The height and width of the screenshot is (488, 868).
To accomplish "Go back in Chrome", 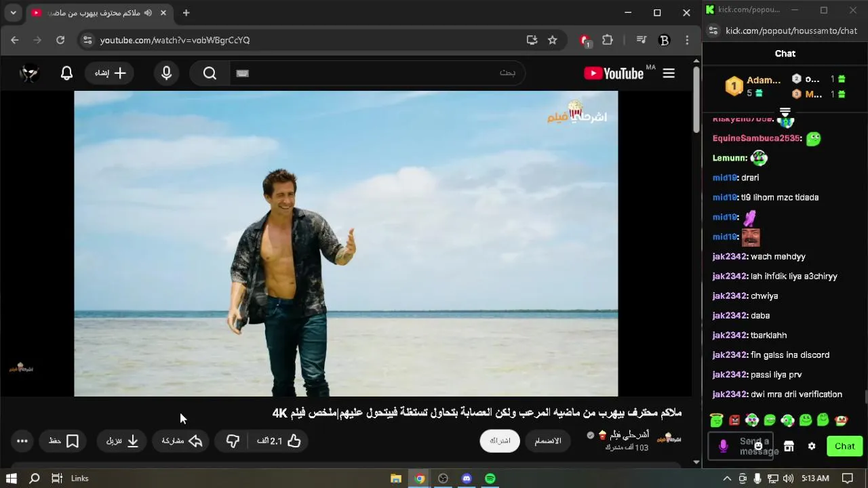I will pyautogui.click(x=15, y=40).
